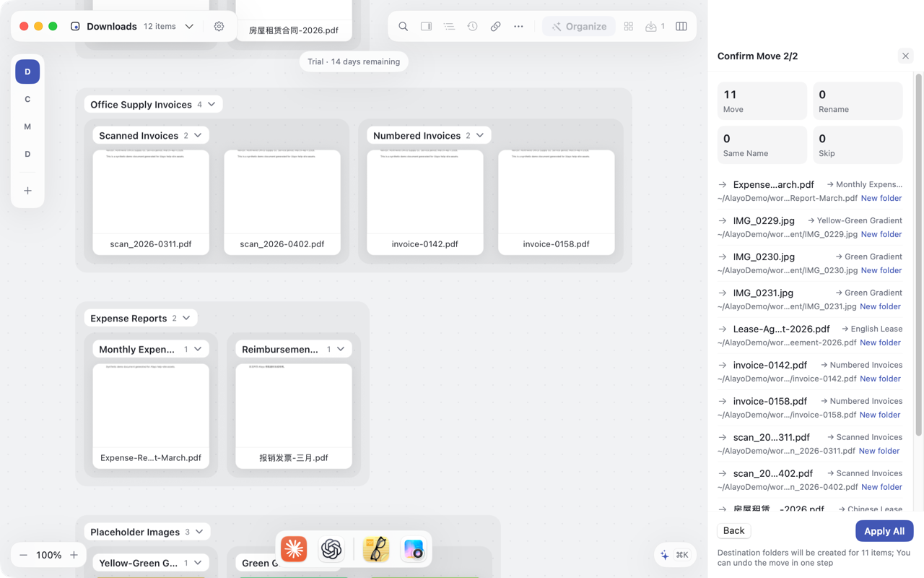The height and width of the screenshot is (578, 924).
Task: Open the three-dot more options menu
Action: [x=518, y=27]
